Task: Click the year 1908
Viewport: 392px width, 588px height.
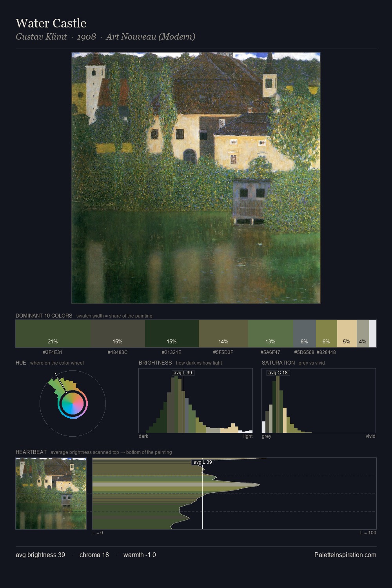Action: tap(86, 37)
